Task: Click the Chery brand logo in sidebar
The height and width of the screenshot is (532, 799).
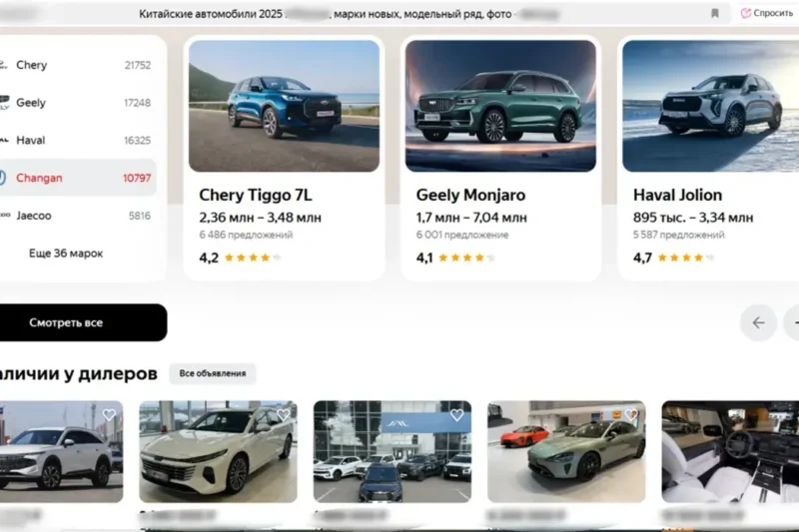Action: [x=4, y=65]
